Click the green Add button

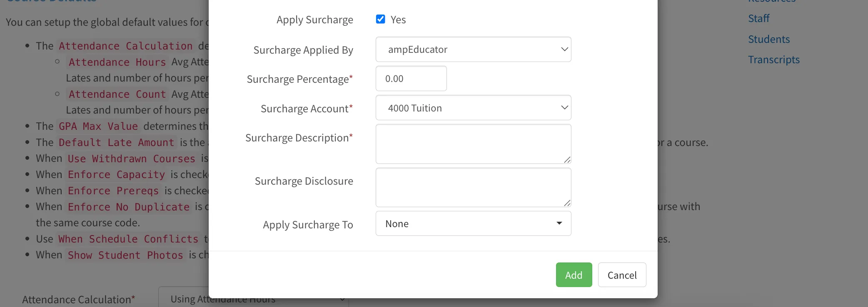click(574, 275)
